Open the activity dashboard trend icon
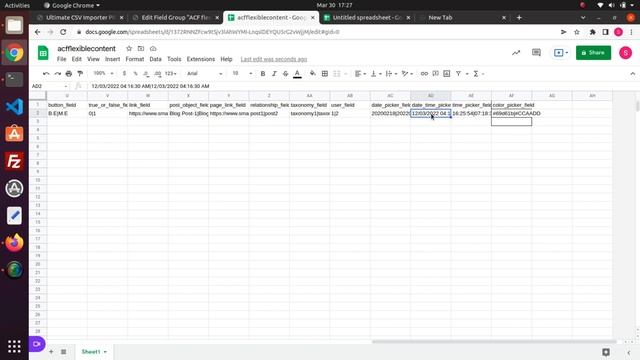640x360 pixels. point(516,53)
